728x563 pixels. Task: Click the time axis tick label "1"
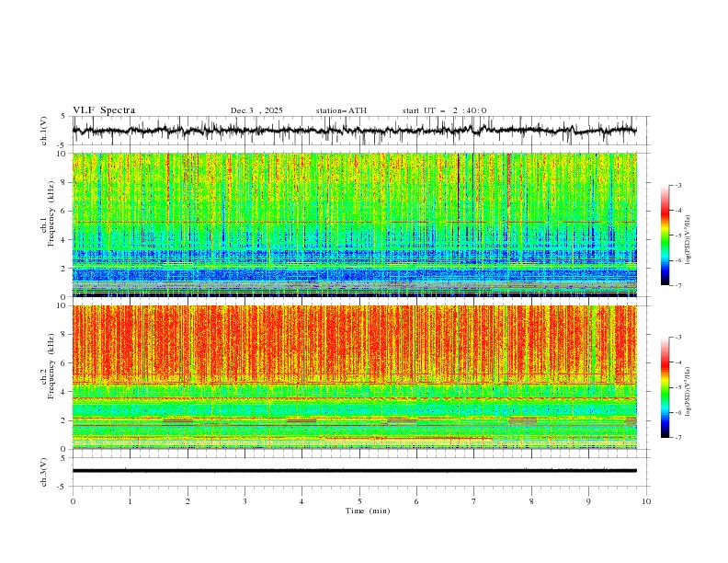(x=130, y=501)
